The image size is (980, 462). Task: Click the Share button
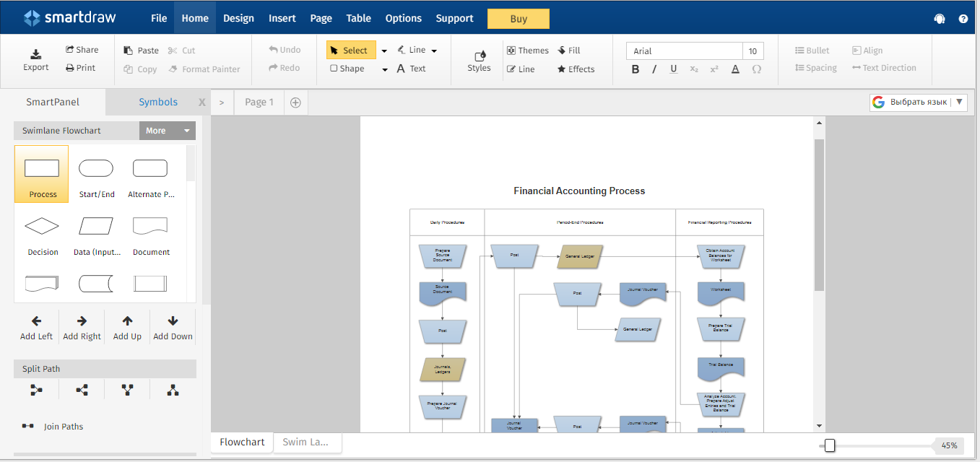[82, 50]
